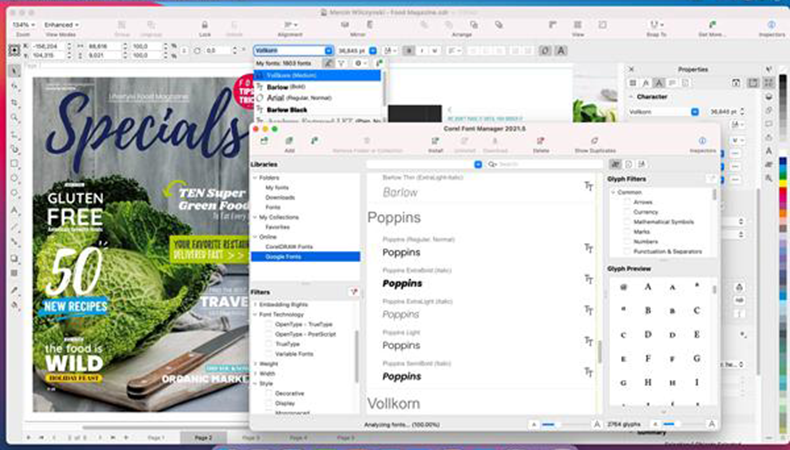Open the Alignment dropdown in toolbar
This screenshot has width=790, height=450.
click(x=290, y=25)
